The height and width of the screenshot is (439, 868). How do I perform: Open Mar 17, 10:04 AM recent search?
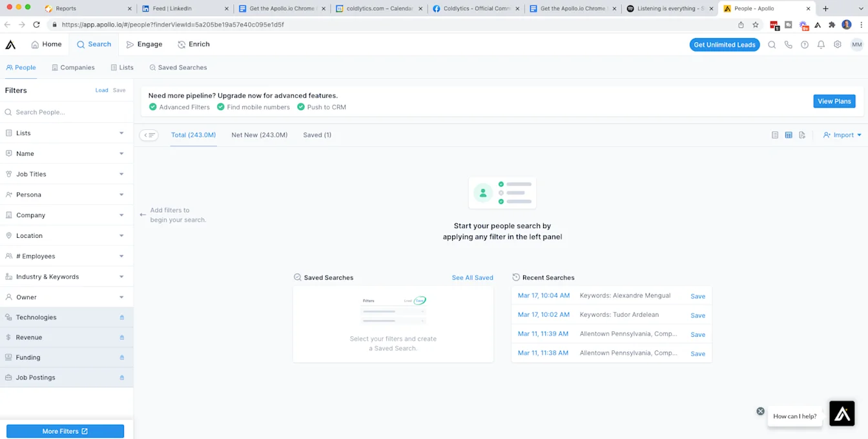coord(544,295)
